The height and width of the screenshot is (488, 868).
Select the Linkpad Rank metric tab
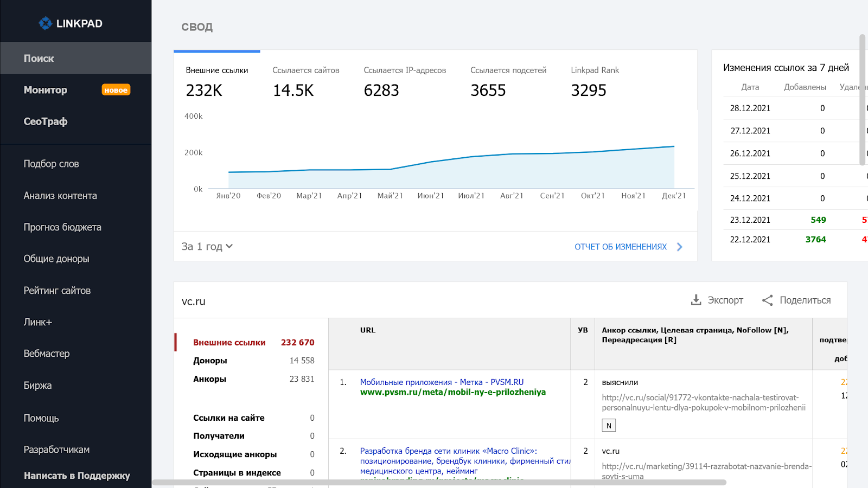595,81
